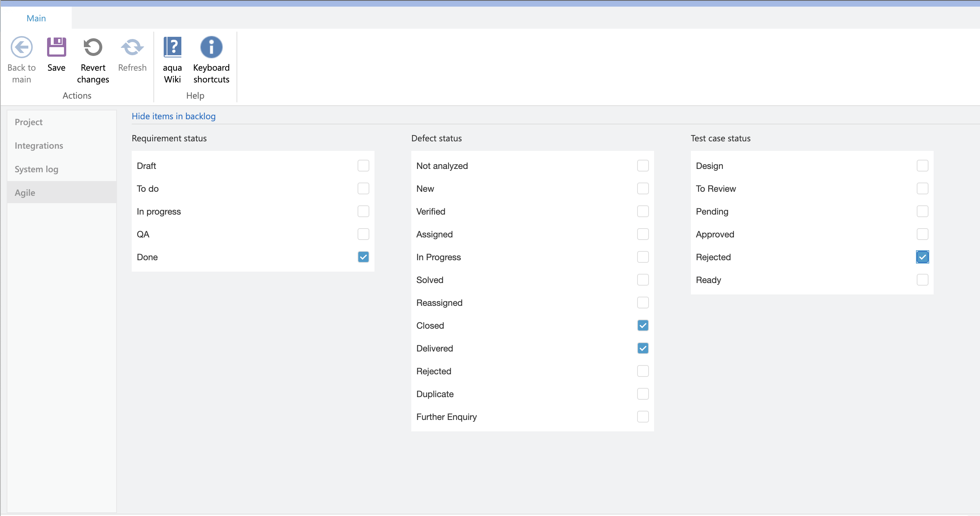980x516 pixels.
Task: Toggle Rejected test case status checkbox
Action: click(x=922, y=257)
